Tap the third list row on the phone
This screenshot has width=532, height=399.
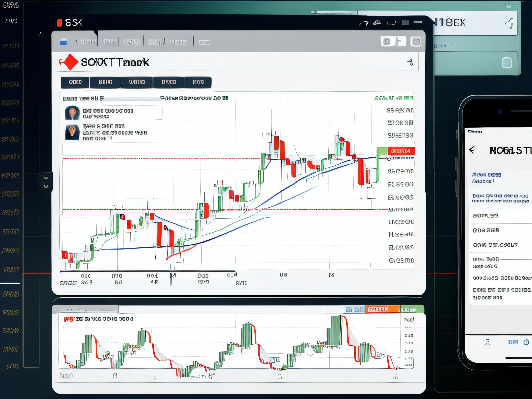pyautogui.click(x=500, y=245)
